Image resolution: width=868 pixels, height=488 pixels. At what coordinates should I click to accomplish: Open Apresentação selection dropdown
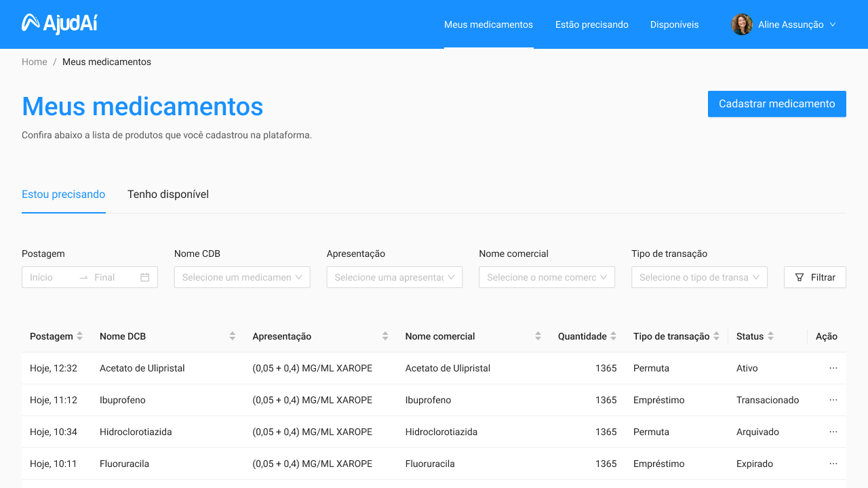pos(395,277)
